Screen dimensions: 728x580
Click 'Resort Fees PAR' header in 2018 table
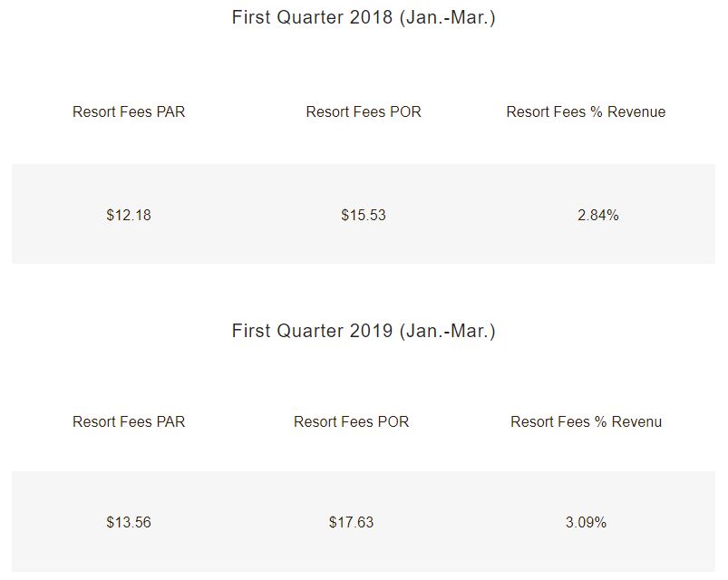point(129,112)
